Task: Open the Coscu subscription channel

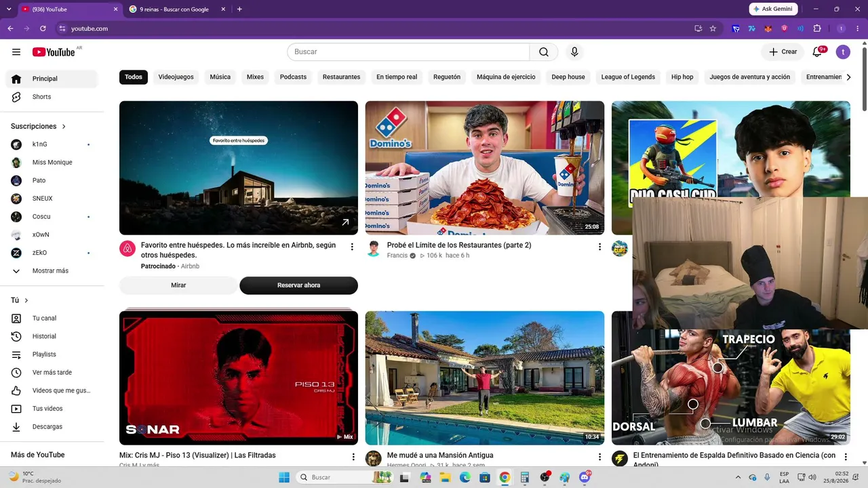Action: [52, 217]
